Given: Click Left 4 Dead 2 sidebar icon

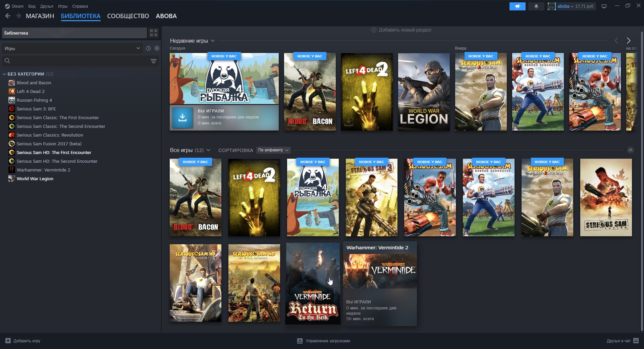Looking at the screenshot, I should pos(12,91).
